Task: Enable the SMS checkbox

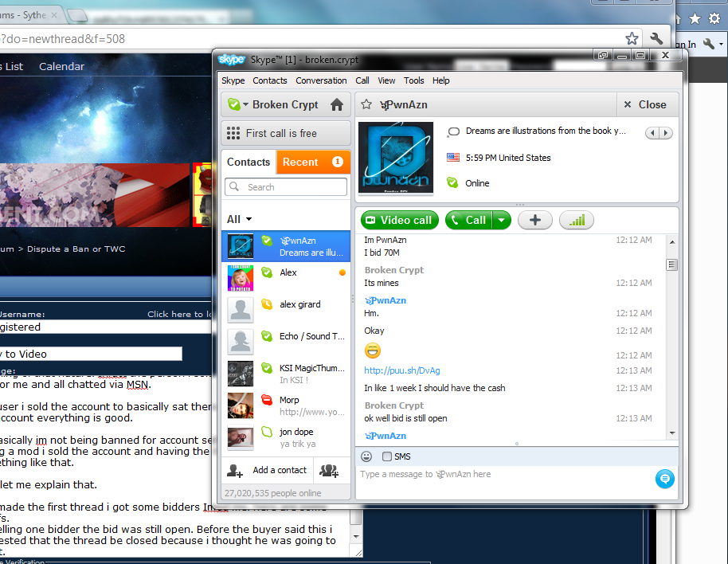Action: pos(387,456)
